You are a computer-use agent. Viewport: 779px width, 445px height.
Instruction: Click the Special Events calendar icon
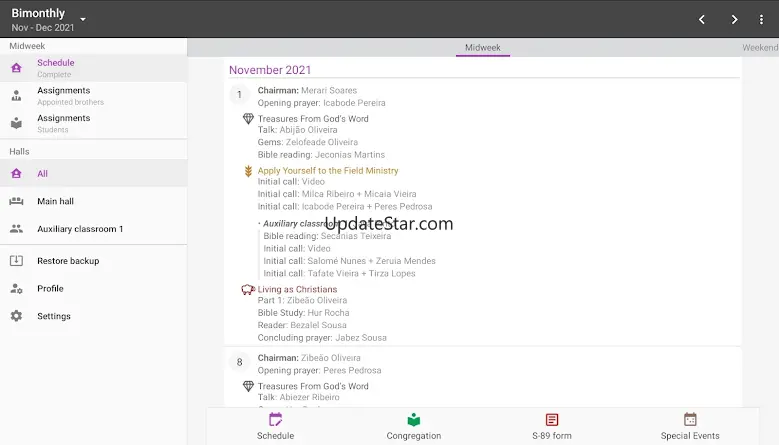coord(690,420)
